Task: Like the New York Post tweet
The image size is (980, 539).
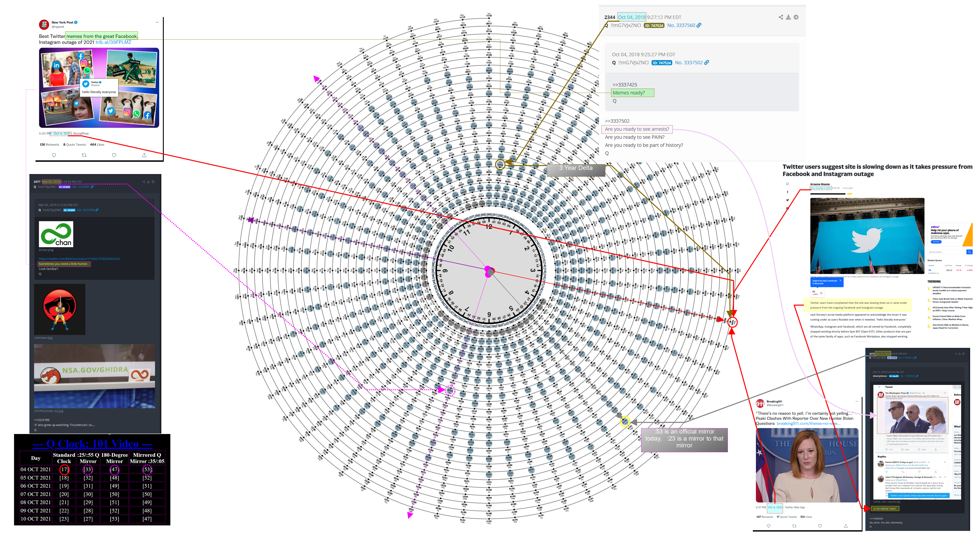Action: (114, 155)
